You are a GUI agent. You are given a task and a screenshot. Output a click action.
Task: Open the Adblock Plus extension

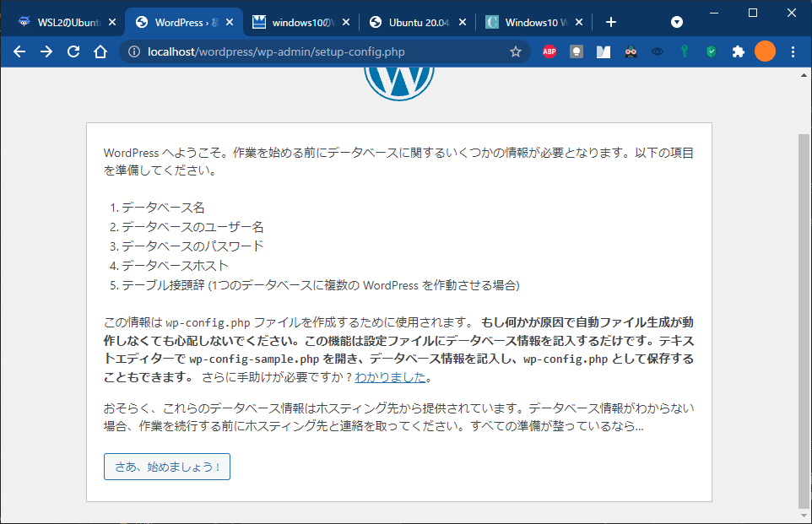click(549, 51)
